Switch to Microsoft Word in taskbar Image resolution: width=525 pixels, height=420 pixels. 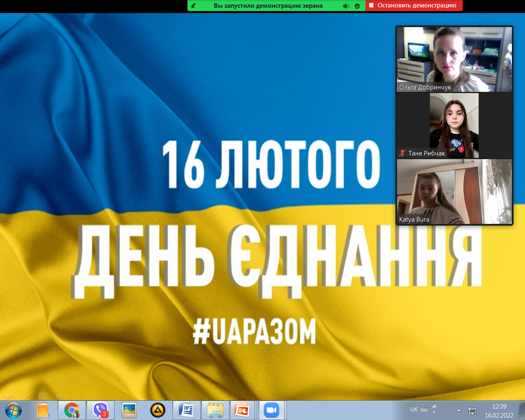pyautogui.click(x=186, y=410)
